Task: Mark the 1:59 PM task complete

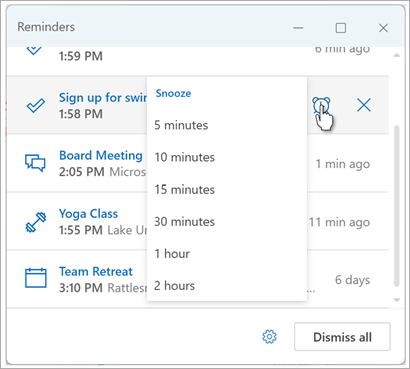Action: click(34, 50)
